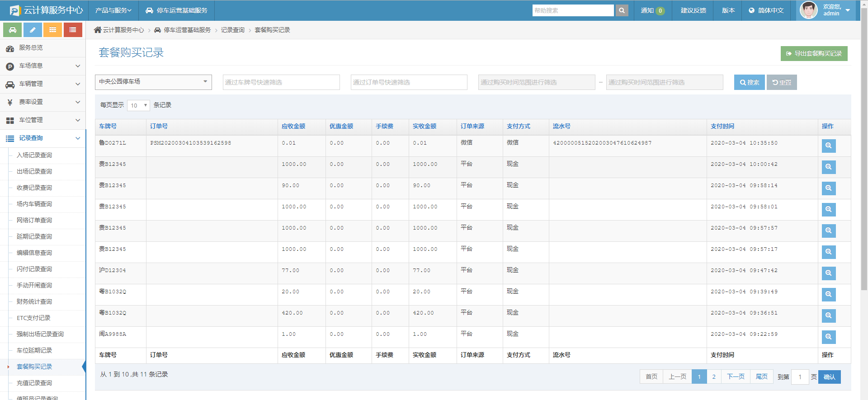
Task: Click the magnifier icon beside help search
Action: coord(622,10)
